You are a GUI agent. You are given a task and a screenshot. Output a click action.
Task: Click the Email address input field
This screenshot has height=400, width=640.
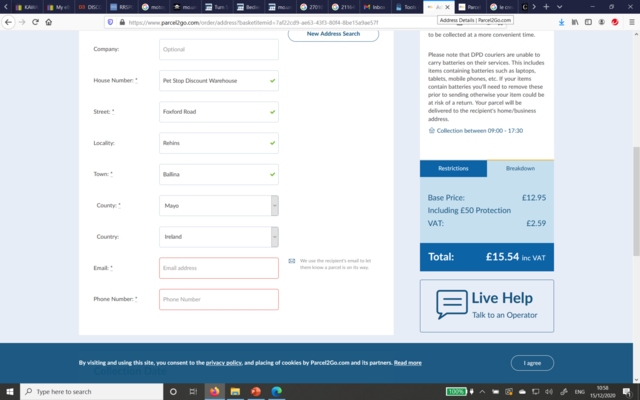[x=219, y=268]
